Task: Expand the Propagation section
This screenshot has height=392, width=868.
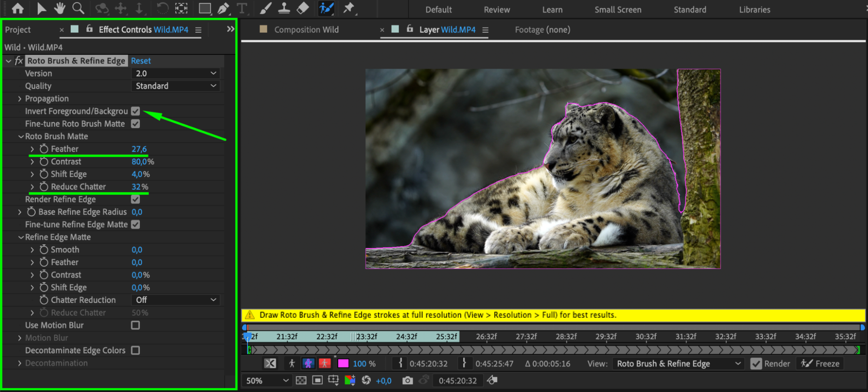Action: [20, 99]
